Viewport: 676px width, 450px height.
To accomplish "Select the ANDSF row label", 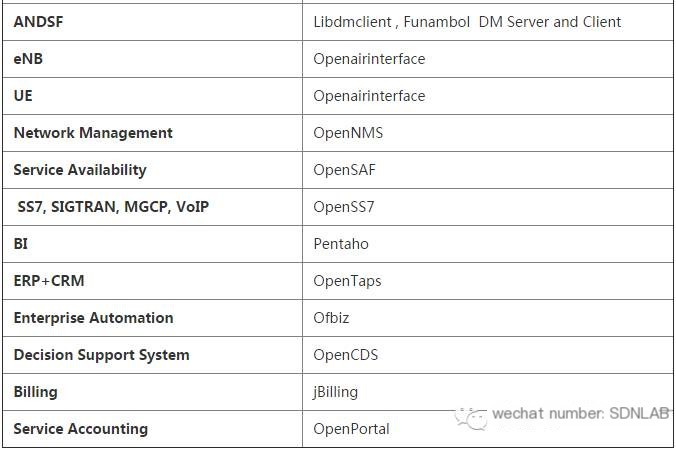I will click(38, 22).
